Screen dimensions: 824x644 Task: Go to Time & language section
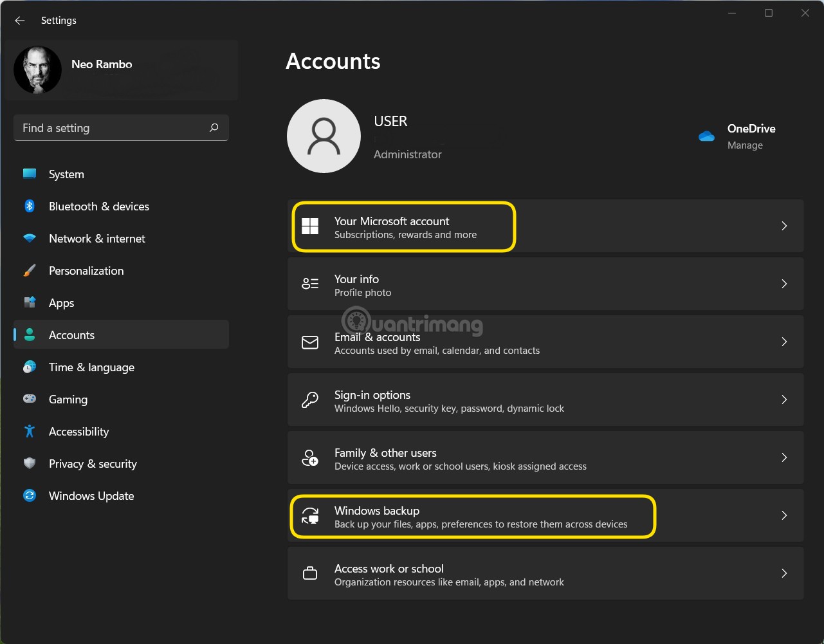point(91,367)
